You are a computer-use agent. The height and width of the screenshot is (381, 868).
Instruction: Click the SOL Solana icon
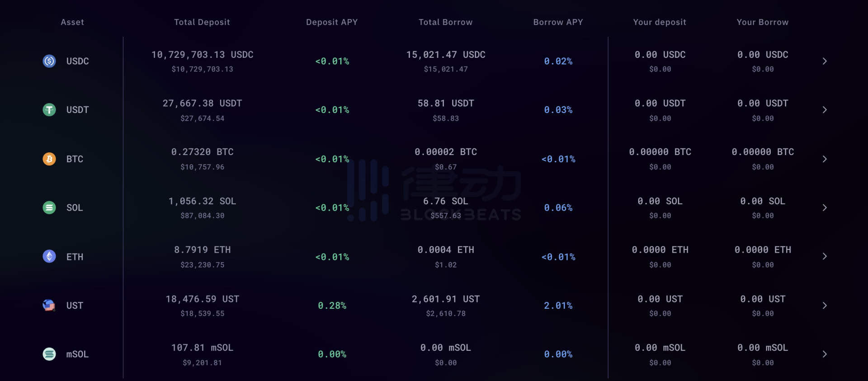click(49, 207)
